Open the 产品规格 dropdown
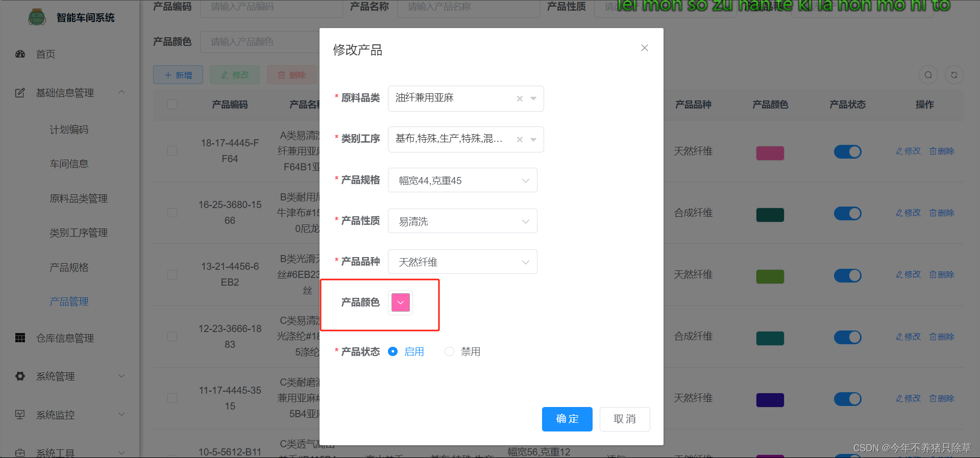Viewport: 980px width, 458px height. (x=462, y=180)
